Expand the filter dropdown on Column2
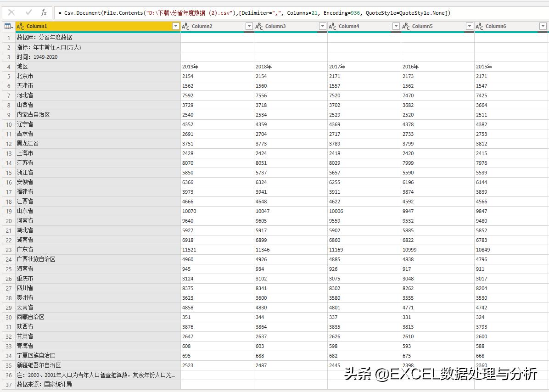Screen dimensions: 549x392 click(249, 27)
